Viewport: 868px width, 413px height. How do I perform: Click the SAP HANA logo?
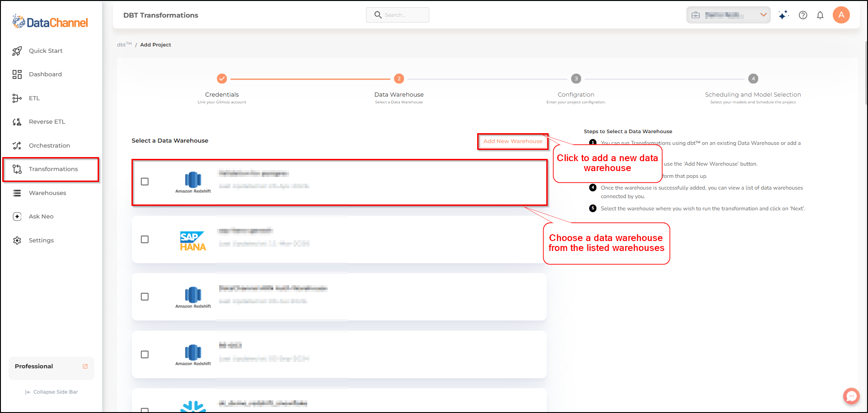tap(193, 241)
